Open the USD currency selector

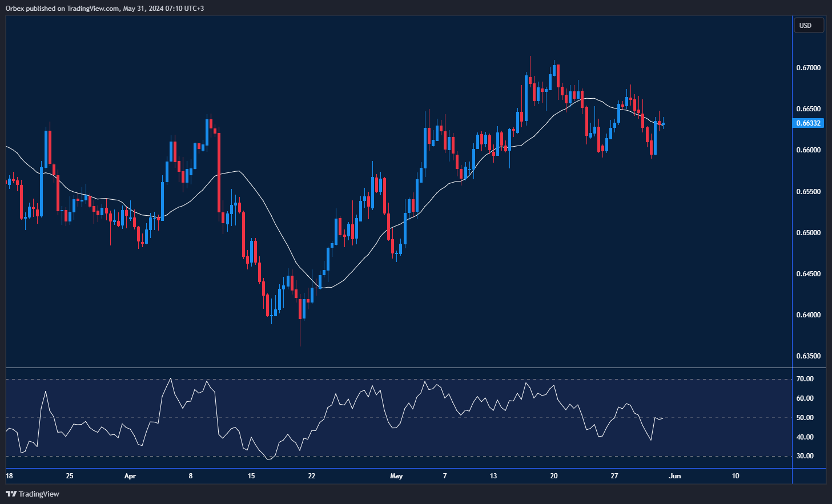coord(808,25)
